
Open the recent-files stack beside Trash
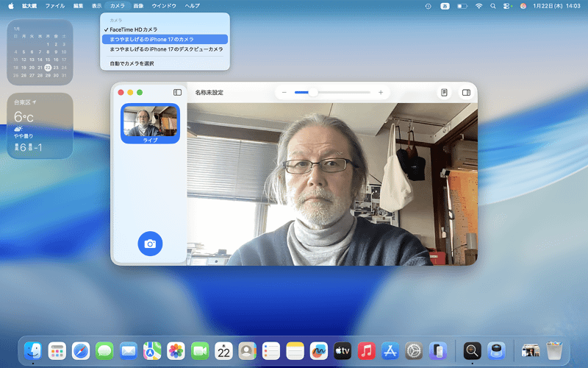click(x=531, y=351)
